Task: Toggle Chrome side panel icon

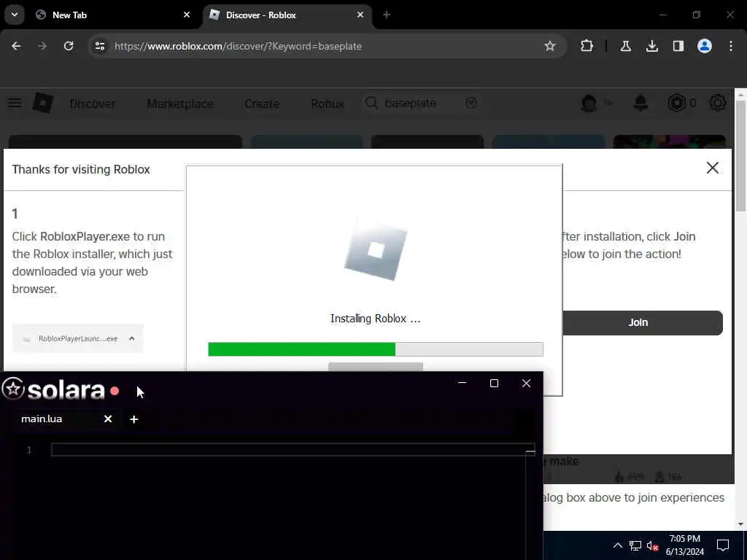Action: click(x=678, y=46)
